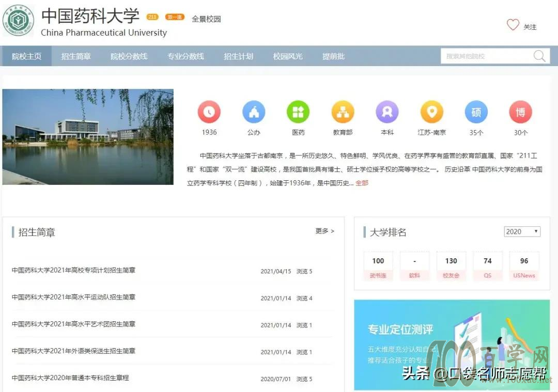The height and width of the screenshot is (392, 558).
Task: Open 2020年普通本专科招生章程 article
Action: click(x=70, y=378)
